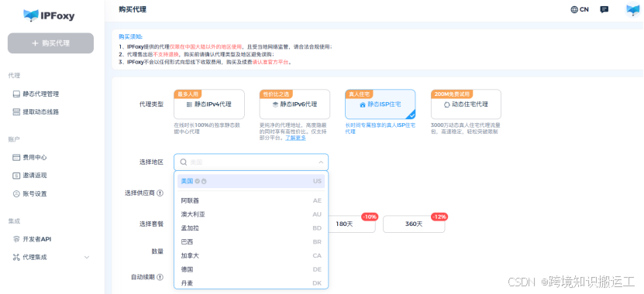Open 邀请返现 referral page
This screenshot has width=644, height=294.
(29, 175)
